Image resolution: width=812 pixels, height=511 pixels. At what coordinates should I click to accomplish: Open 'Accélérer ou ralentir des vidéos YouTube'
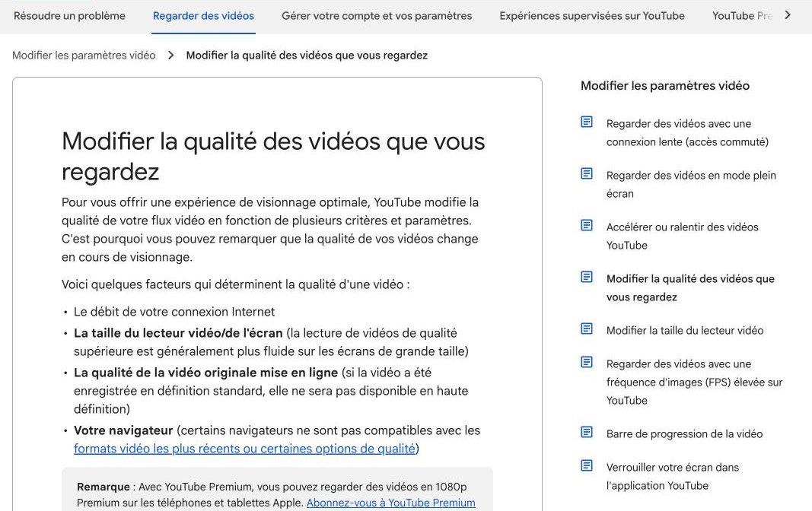(682, 236)
